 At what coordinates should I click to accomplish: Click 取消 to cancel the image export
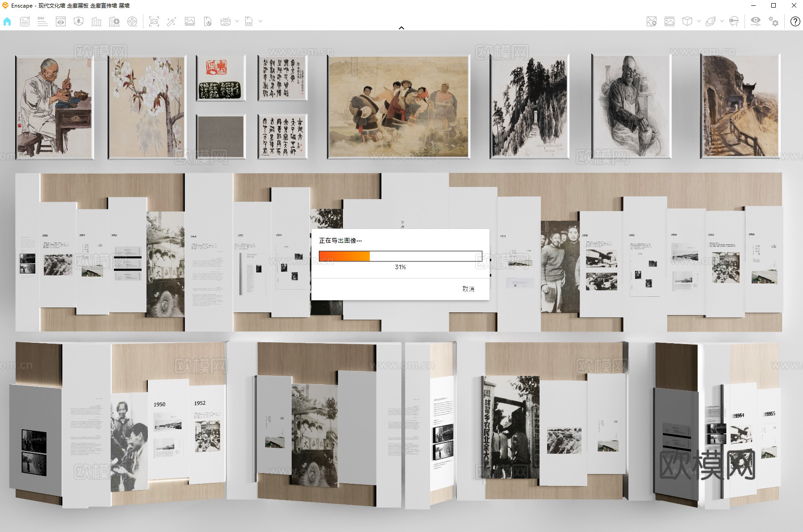click(468, 289)
